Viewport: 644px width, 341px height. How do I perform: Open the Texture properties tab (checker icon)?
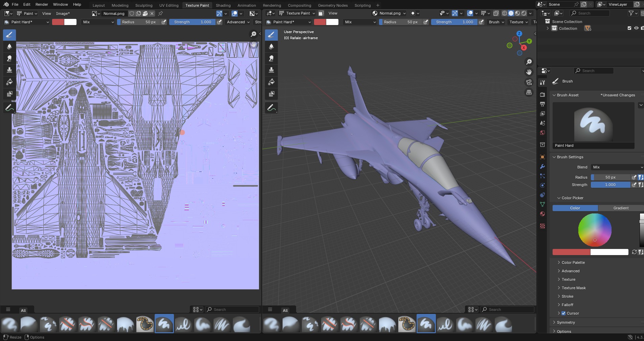[542, 226]
